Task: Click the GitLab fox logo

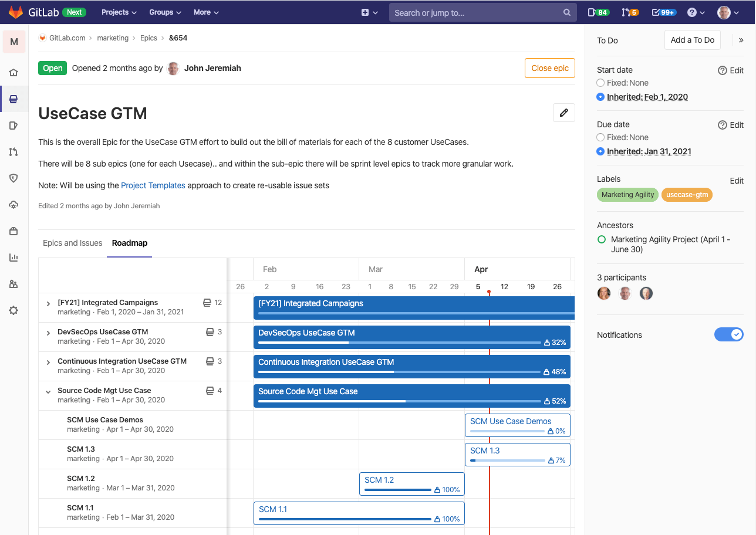Action: 16,12
